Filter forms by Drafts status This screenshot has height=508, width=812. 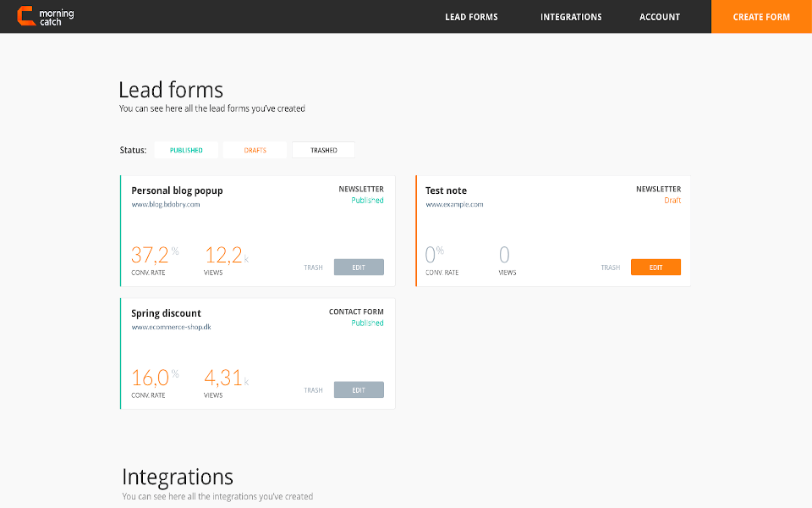(x=255, y=151)
